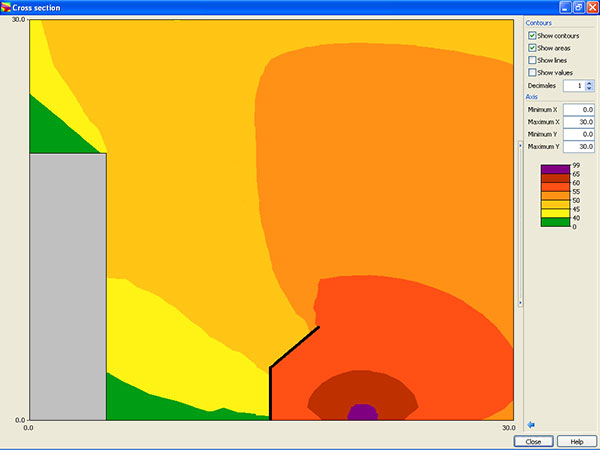Click the Axis section header
Screen dimensions: 600x450
point(532,97)
